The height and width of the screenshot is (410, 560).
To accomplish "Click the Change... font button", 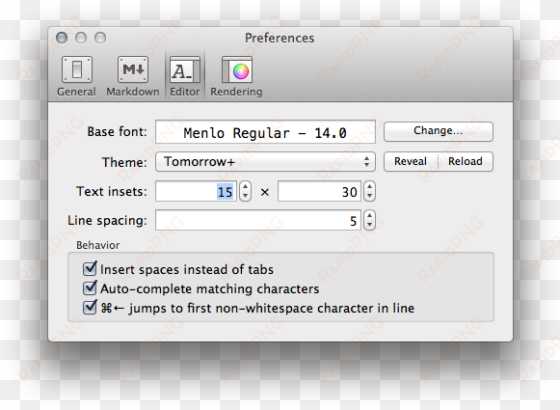I will click(439, 131).
